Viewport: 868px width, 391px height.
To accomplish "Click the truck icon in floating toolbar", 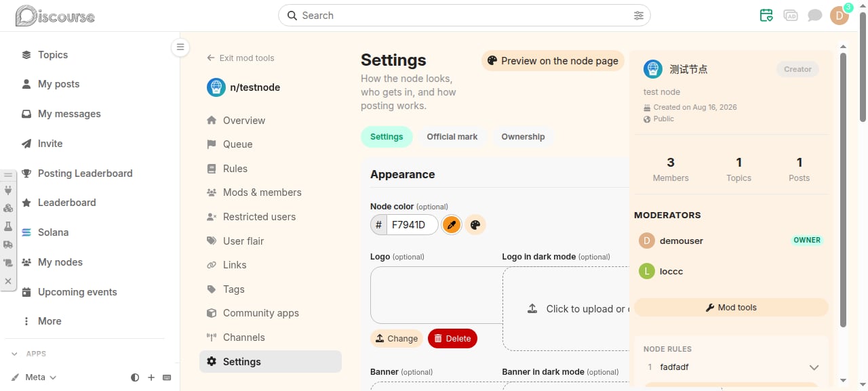I will (x=8, y=245).
